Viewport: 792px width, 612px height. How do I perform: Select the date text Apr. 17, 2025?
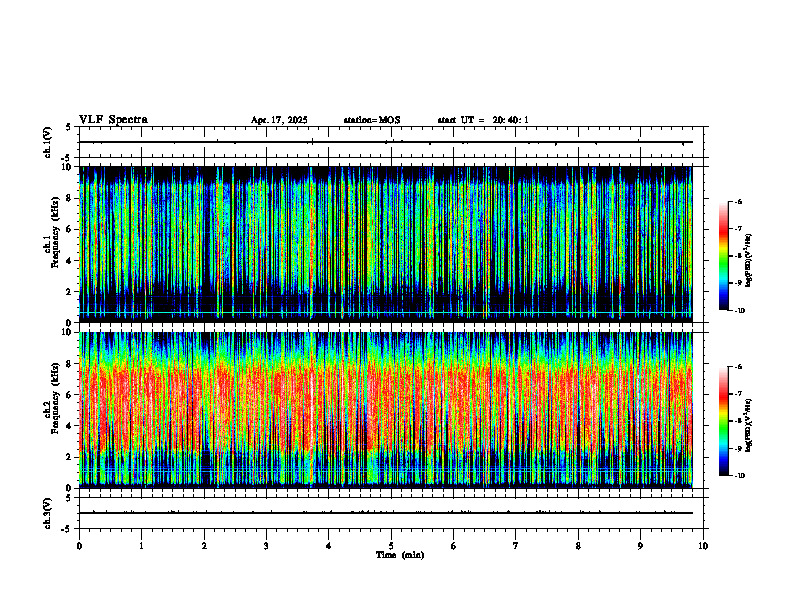coord(279,120)
